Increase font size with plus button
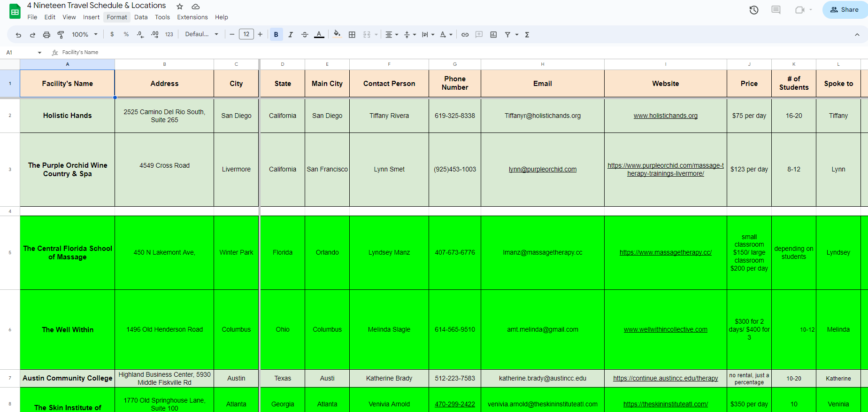 tap(260, 34)
